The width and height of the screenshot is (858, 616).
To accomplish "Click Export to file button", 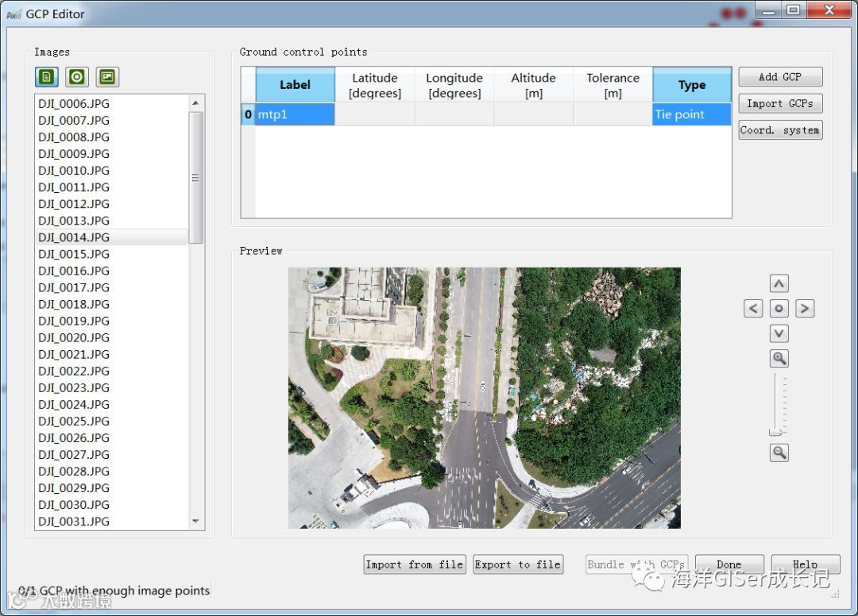I will tap(518, 564).
